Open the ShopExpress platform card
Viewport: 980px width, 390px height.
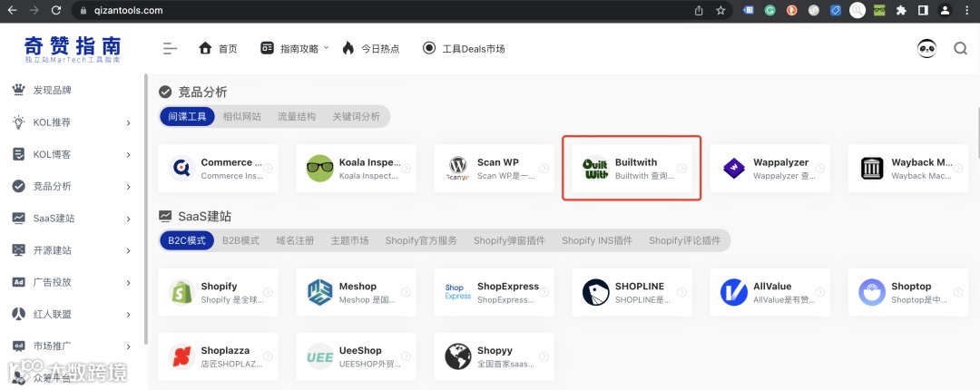point(495,292)
